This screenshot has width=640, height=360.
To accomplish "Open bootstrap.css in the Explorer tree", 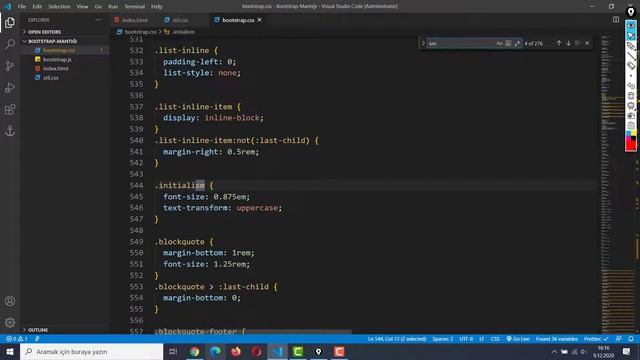I will click(x=65, y=50).
